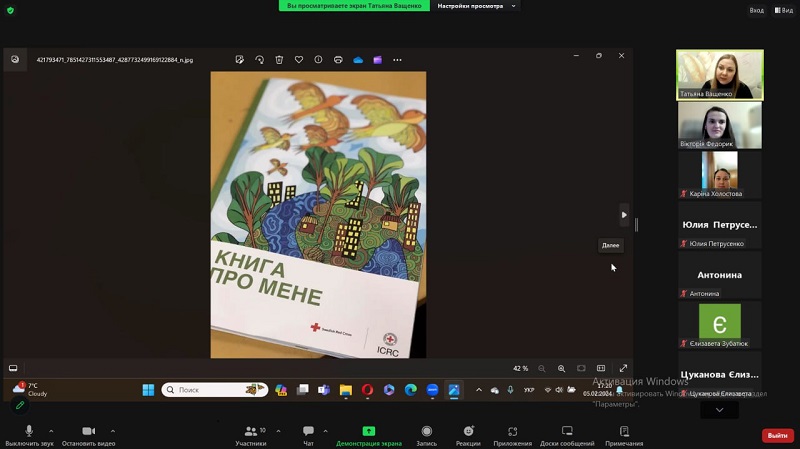Expand the arrow beside Чат
800x449 pixels.
coord(326,431)
